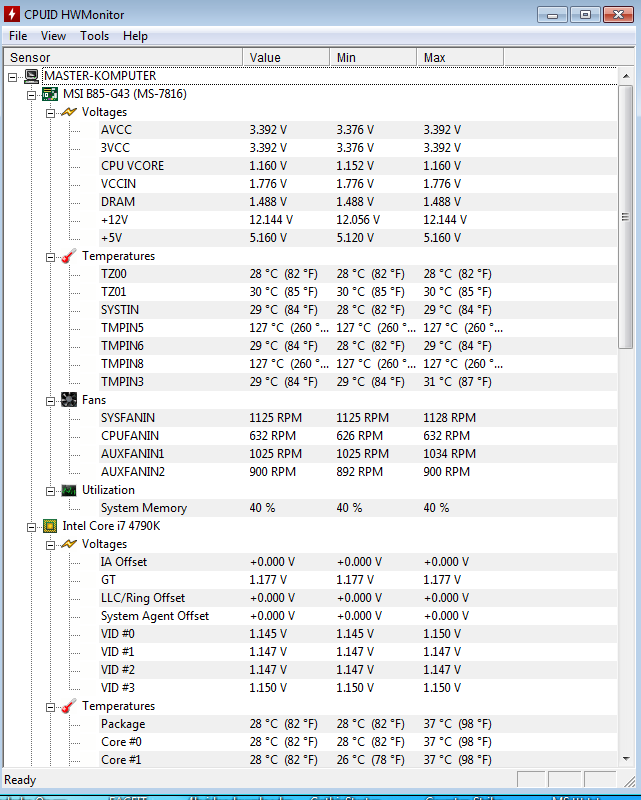
Task: Click the scrollbar down arrow
Action: [x=626, y=759]
